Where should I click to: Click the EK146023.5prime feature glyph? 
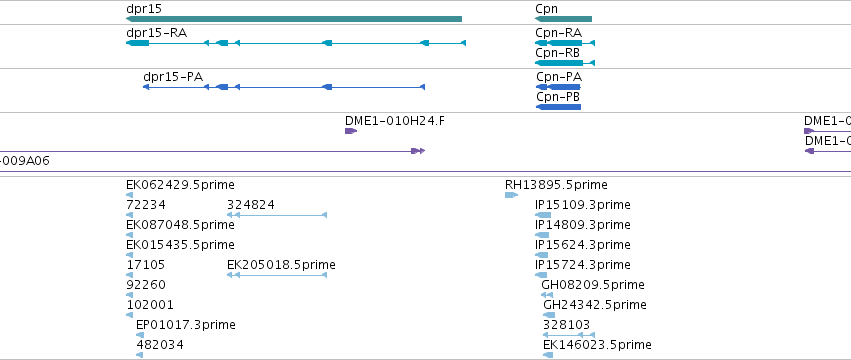click(x=548, y=355)
